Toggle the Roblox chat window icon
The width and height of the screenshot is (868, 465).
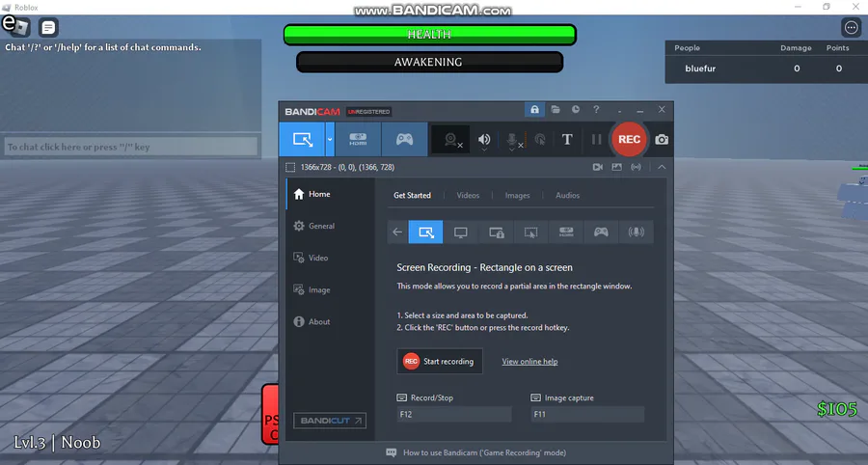pyautogui.click(x=49, y=27)
